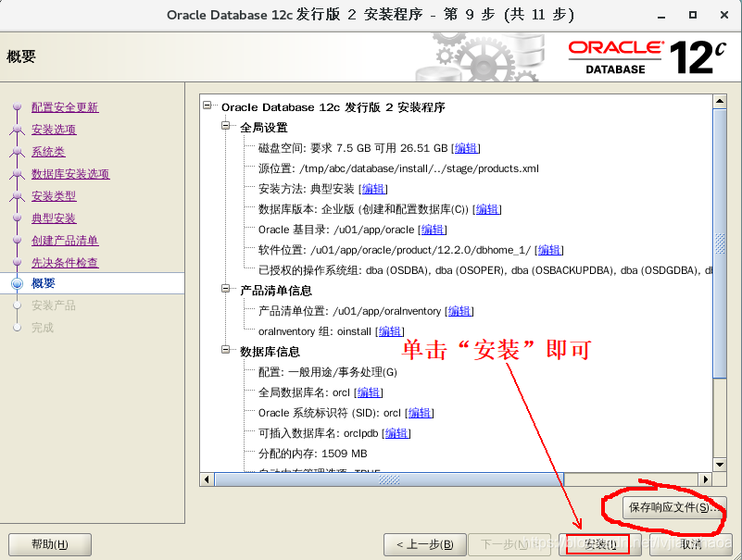Screen dimensions: 742x560
Task: Click the 安装 button
Action: coord(600,545)
